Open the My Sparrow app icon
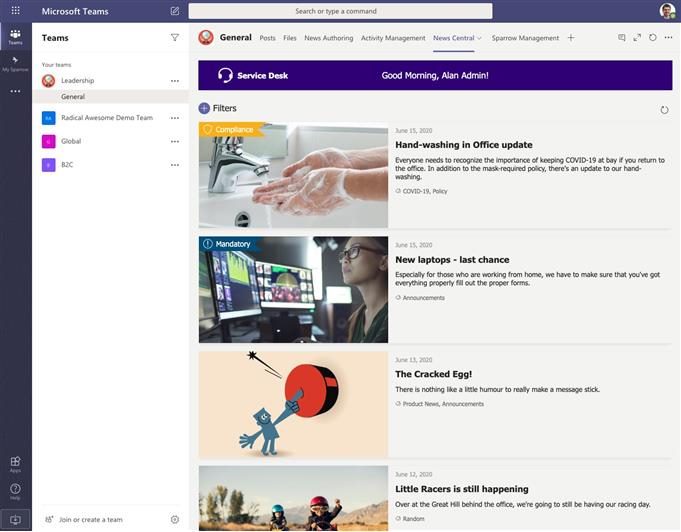Viewport: 681px width, 532px height. (15, 64)
